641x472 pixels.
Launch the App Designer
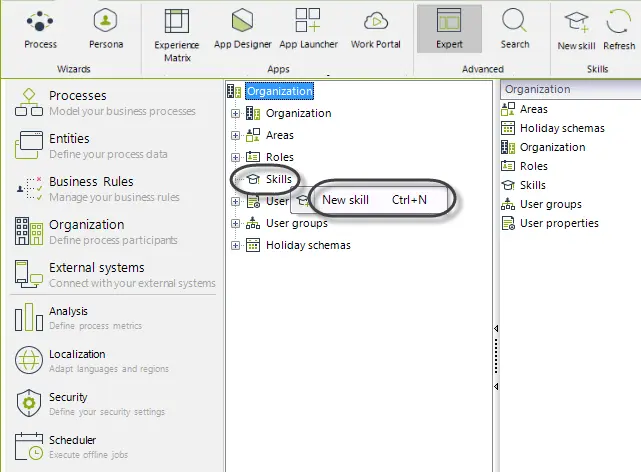coord(242,29)
